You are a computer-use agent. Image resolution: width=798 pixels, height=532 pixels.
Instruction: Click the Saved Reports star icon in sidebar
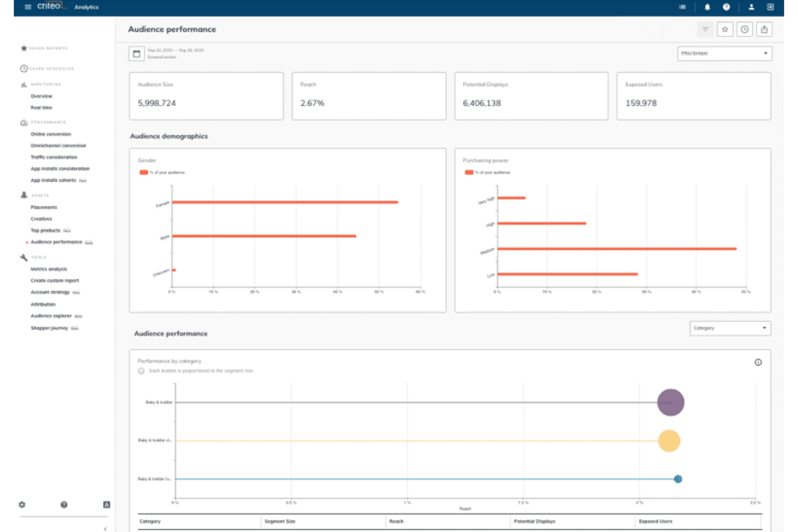[24, 49]
